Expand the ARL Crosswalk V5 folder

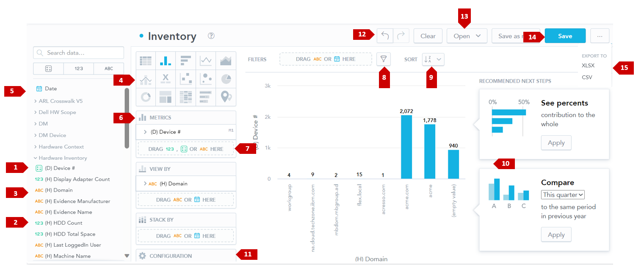click(61, 101)
